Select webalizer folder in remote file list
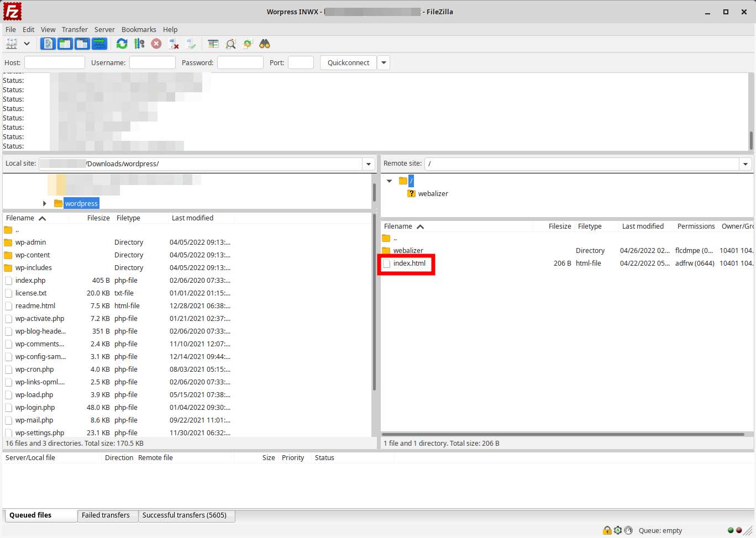 click(408, 251)
